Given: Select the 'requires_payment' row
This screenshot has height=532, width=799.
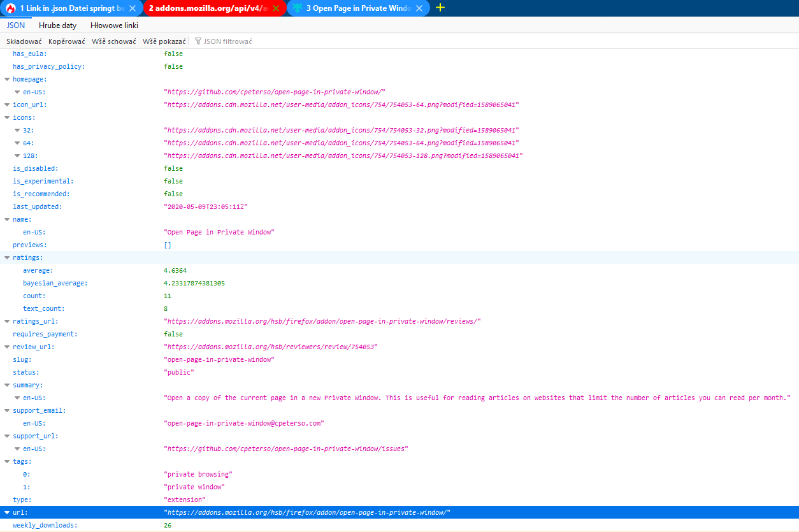Looking at the screenshot, I should (x=399, y=334).
